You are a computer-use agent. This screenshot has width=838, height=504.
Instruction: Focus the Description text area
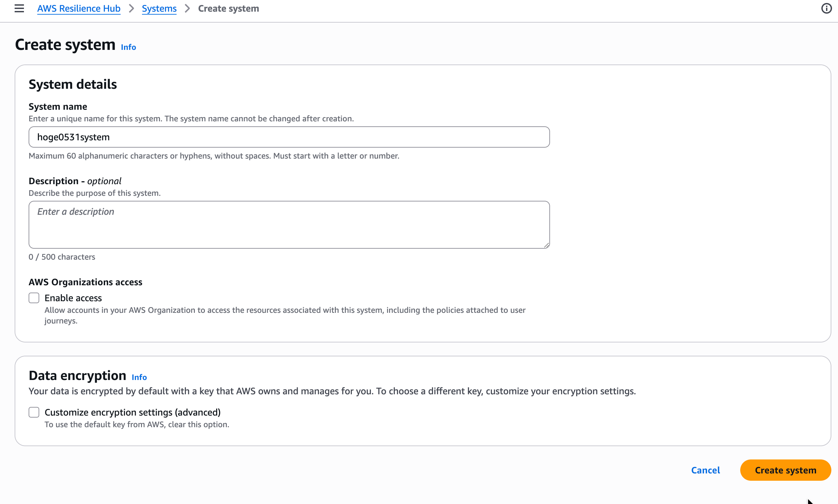(289, 224)
